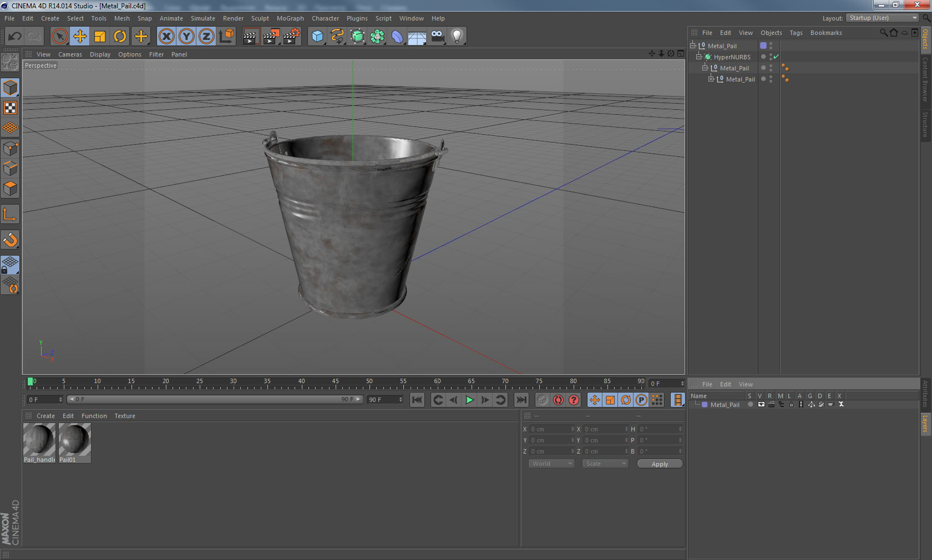Add a HyperNURBS generator from toolbar

pos(357,37)
